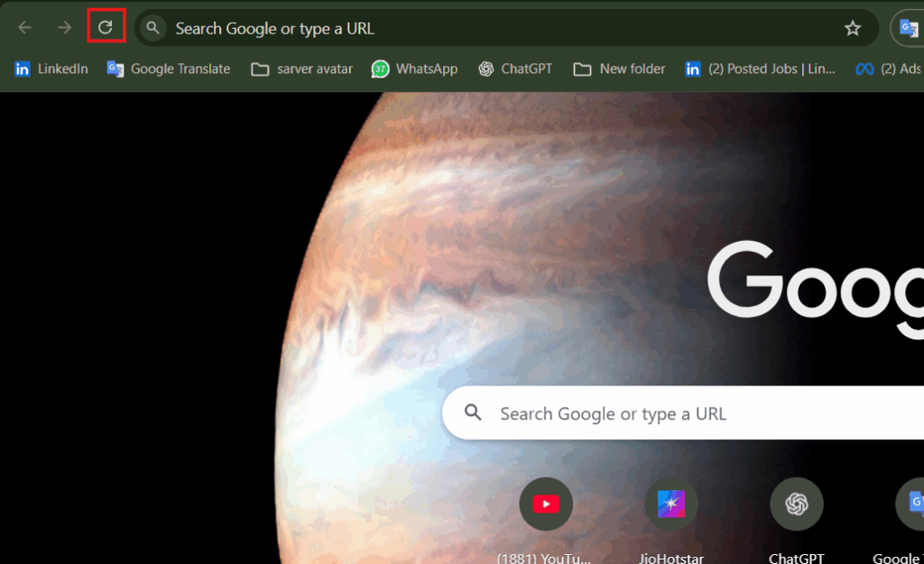Click the magnifying glass in the address bar
The height and width of the screenshot is (564, 924).
152,27
